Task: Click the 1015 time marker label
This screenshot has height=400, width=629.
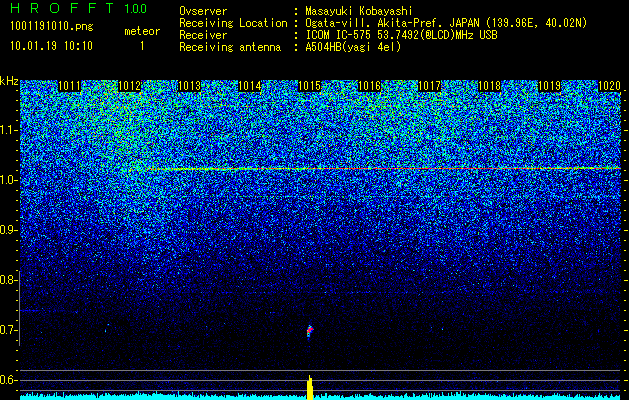Action: click(310, 86)
